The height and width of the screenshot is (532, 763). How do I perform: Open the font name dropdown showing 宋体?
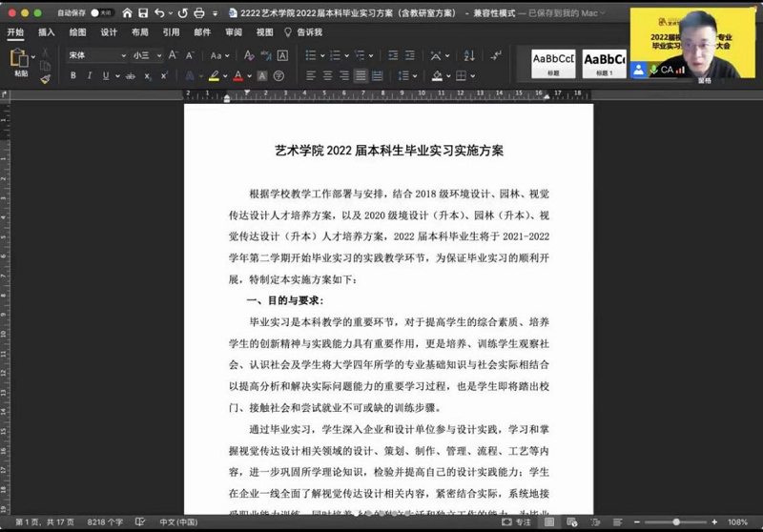(x=95, y=55)
